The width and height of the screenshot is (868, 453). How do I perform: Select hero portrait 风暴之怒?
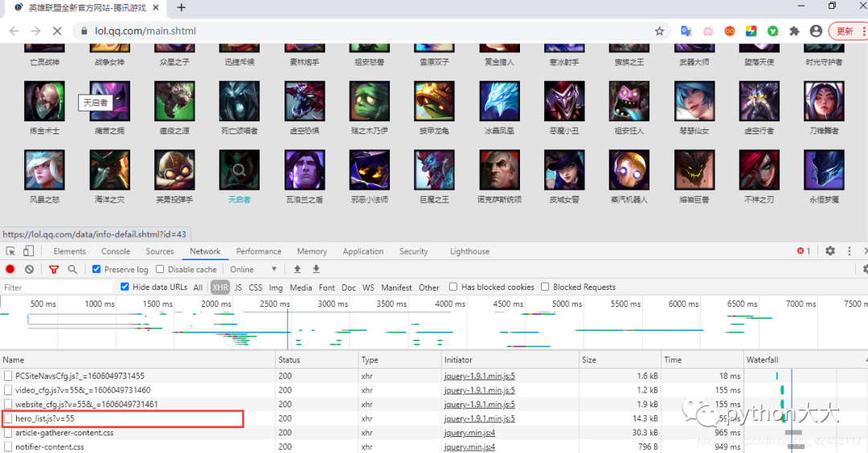click(x=44, y=169)
